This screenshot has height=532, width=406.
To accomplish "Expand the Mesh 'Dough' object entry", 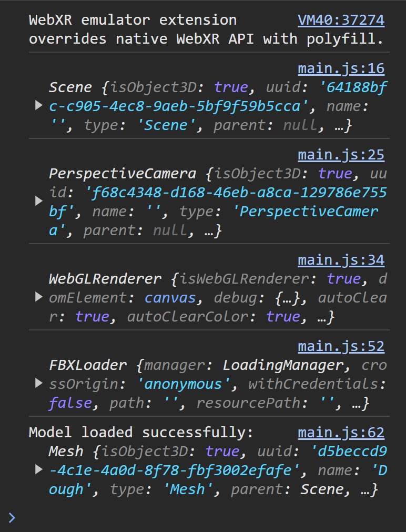I will click(39, 470).
